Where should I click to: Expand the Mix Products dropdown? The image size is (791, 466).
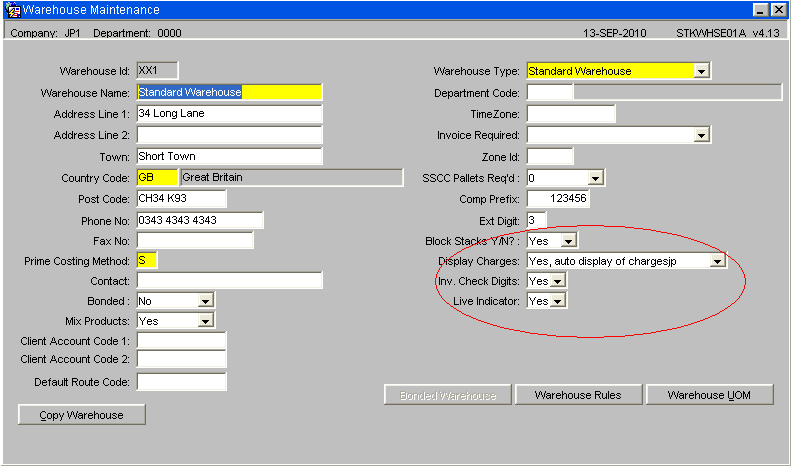click(205, 321)
